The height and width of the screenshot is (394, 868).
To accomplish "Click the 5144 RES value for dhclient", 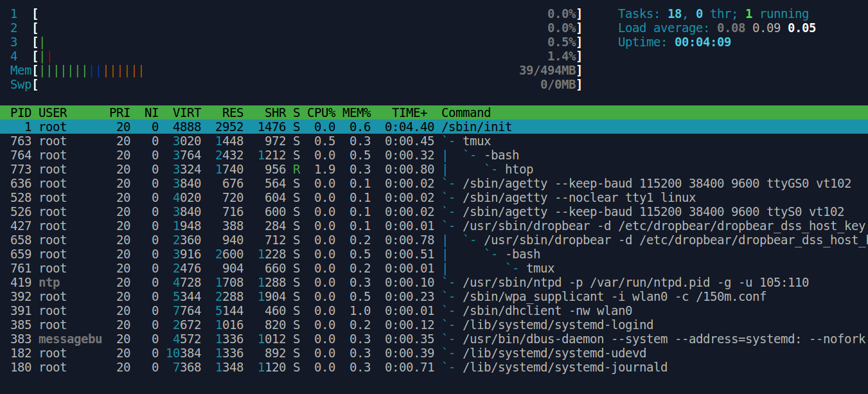I will 229,310.
